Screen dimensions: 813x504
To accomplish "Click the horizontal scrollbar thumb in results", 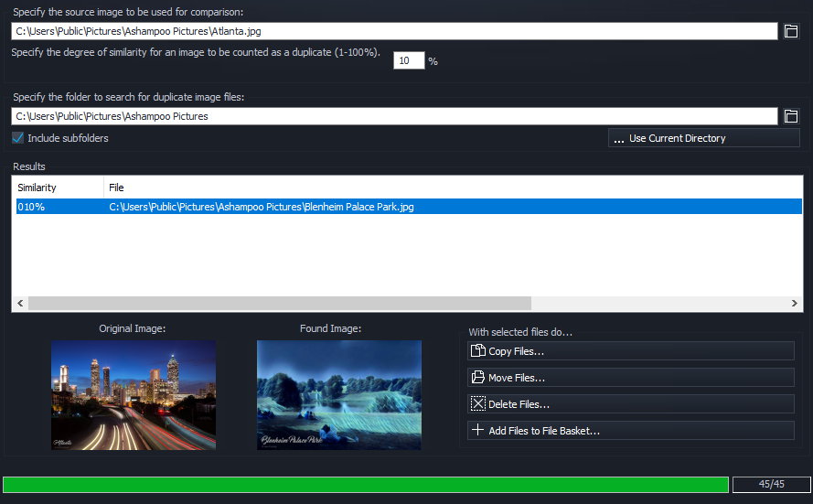I will click(279, 304).
